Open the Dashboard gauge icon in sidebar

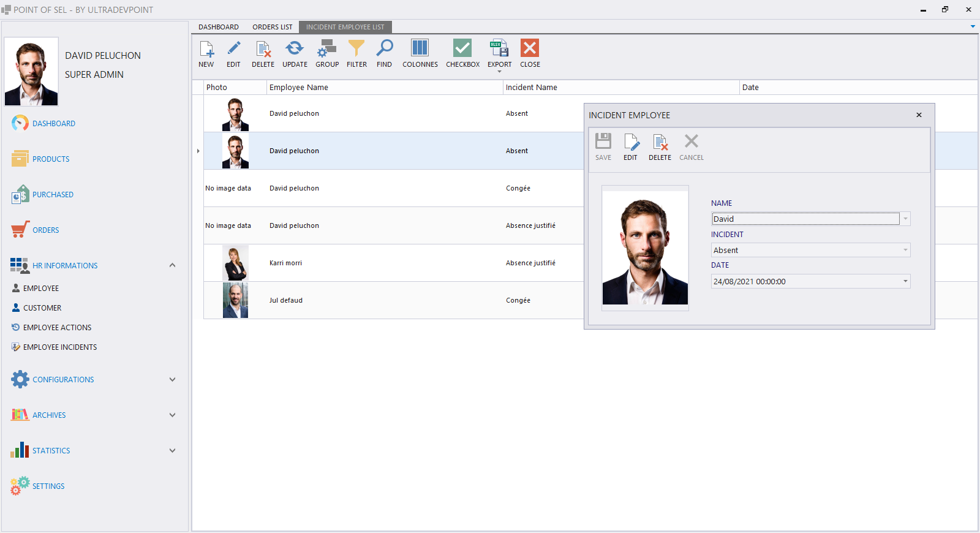click(x=20, y=123)
